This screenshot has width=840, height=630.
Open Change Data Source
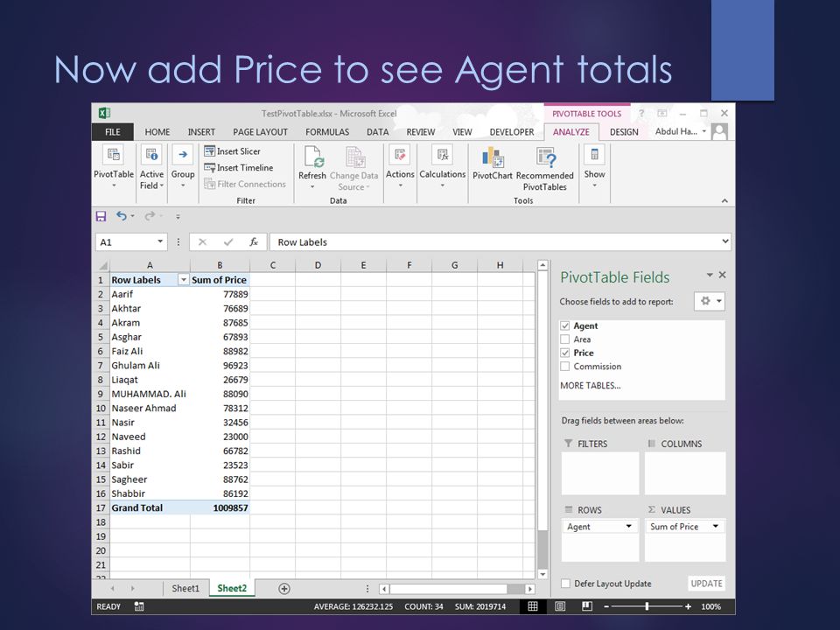[x=354, y=169]
